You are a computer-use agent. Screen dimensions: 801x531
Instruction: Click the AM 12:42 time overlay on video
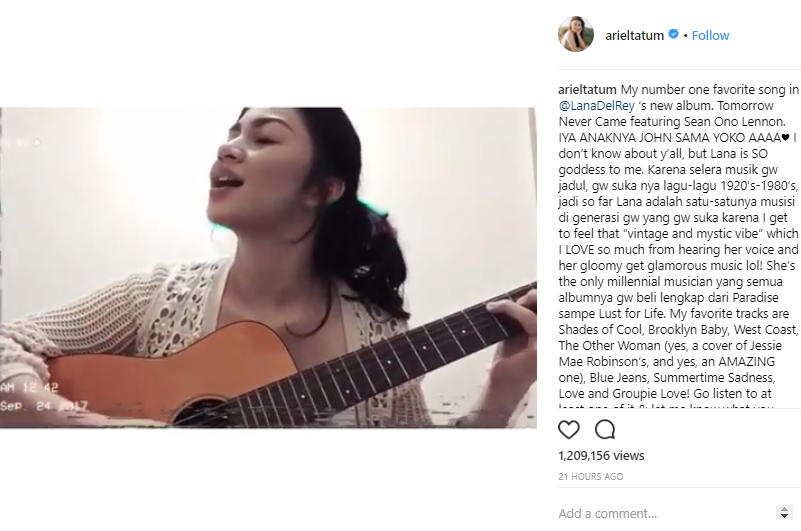(29, 387)
